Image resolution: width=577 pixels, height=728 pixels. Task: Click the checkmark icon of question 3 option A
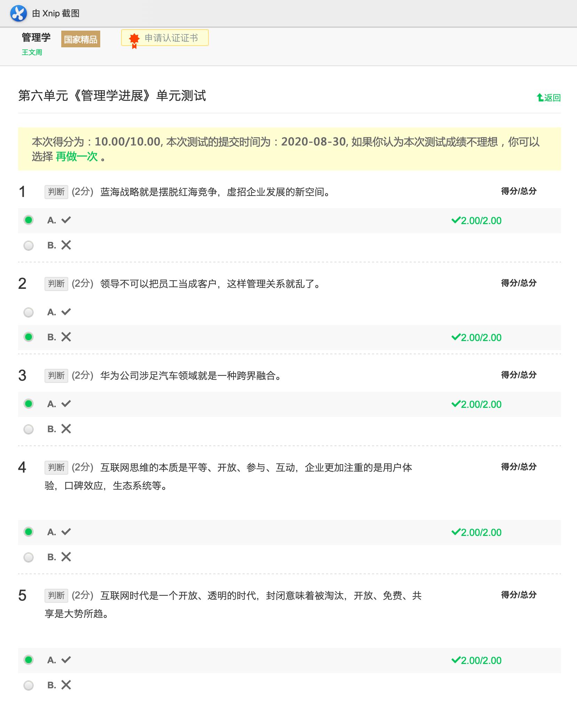click(x=66, y=404)
